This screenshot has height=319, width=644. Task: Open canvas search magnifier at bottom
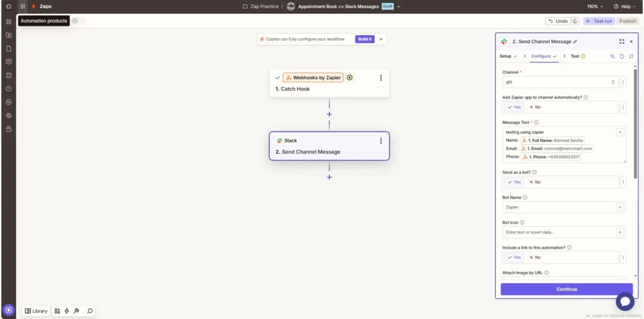pos(89,311)
